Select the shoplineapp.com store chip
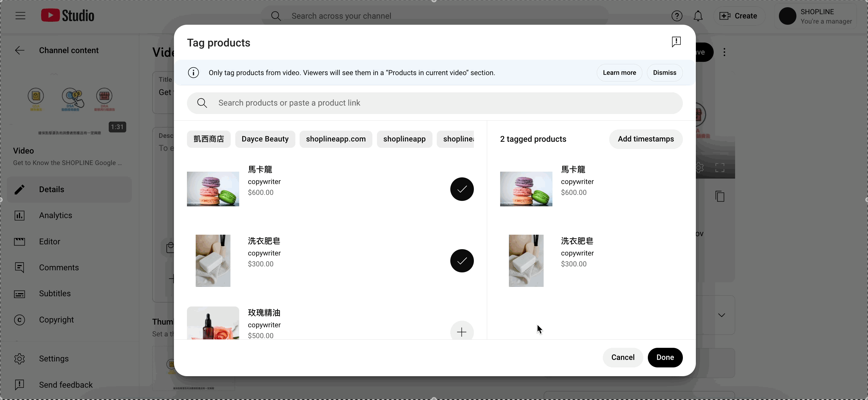This screenshot has height=400, width=868. tap(336, 139)
